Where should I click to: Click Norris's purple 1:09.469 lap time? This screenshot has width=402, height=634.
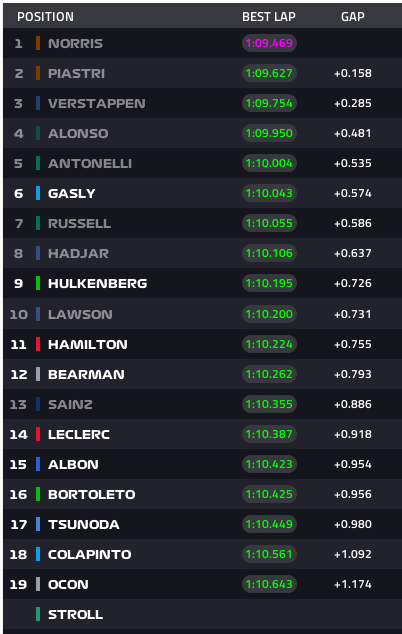point(269,43)
